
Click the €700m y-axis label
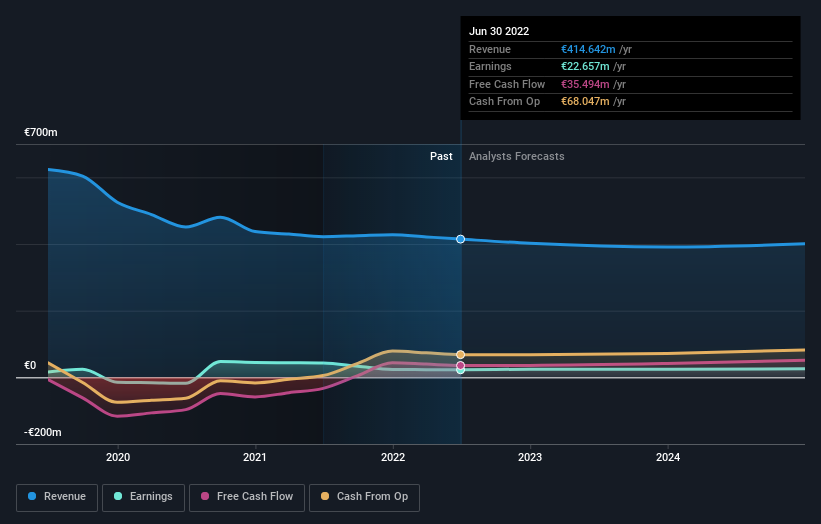click(41, 132)
